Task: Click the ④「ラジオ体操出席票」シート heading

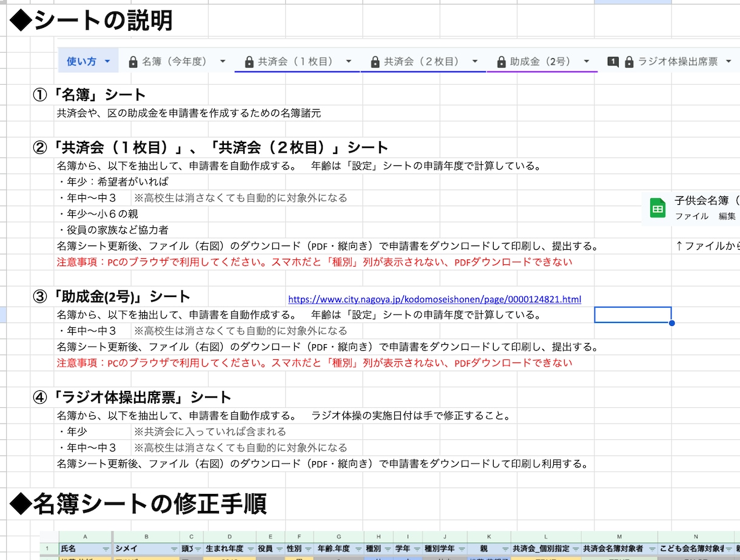Action: tap(132, 398)
